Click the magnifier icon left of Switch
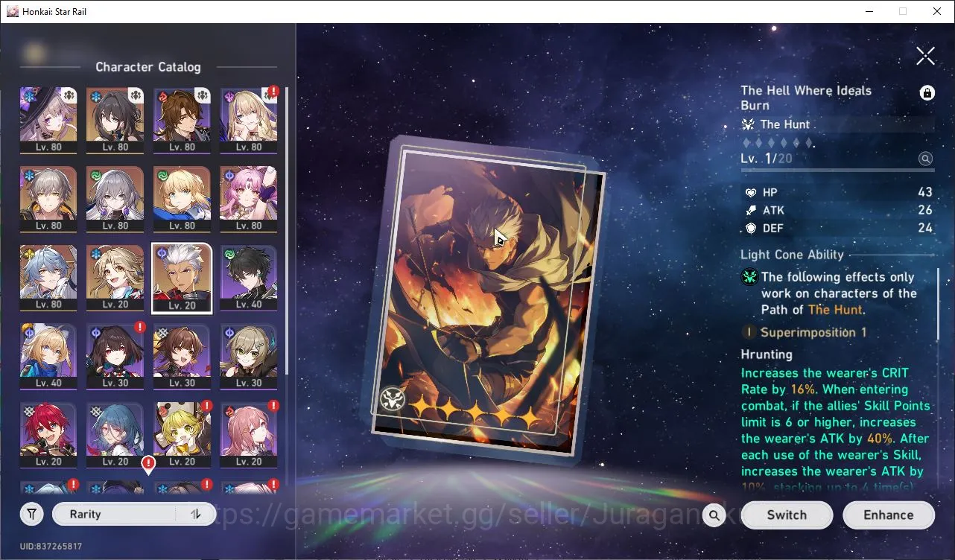The image size is (955, 560). [x=714, y=515]
